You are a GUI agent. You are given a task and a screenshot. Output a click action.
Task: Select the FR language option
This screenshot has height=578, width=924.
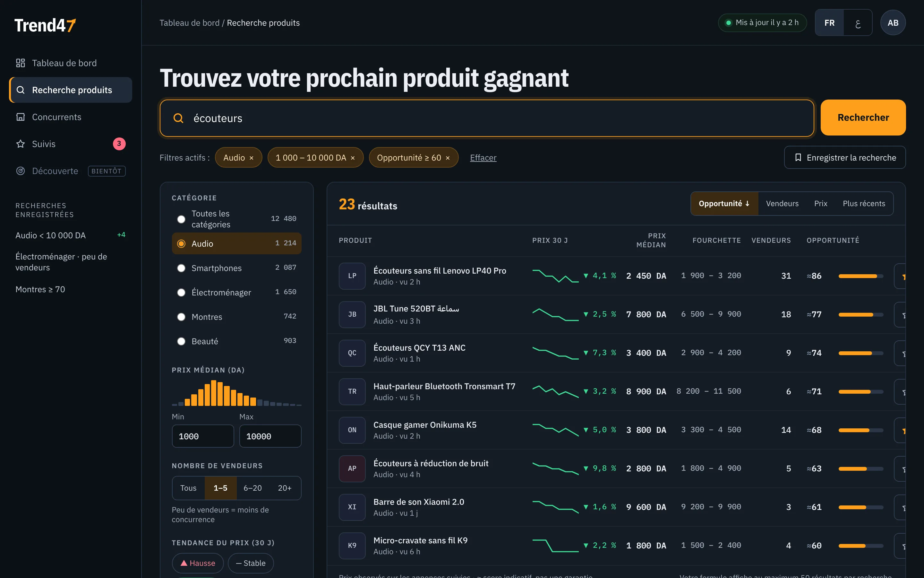[829, 22]
